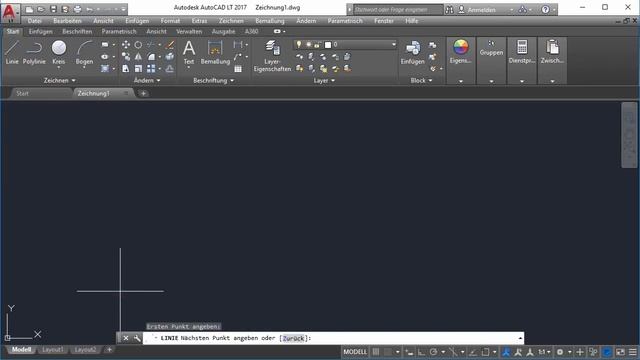Add a new drawing tab with plus

pyautogui.click(x=143, y=93)
